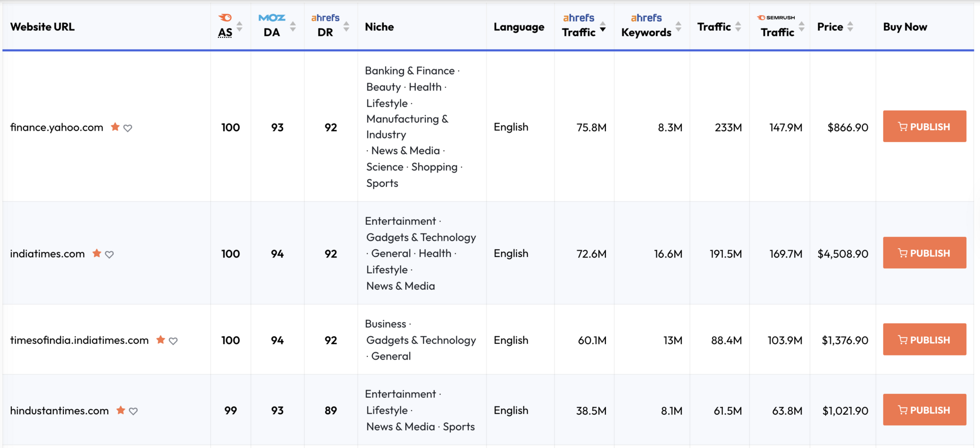Screen dimensions: 980x448
Task: Click the star icon next to hindustantimes.com
Action: tap(121, 410)
